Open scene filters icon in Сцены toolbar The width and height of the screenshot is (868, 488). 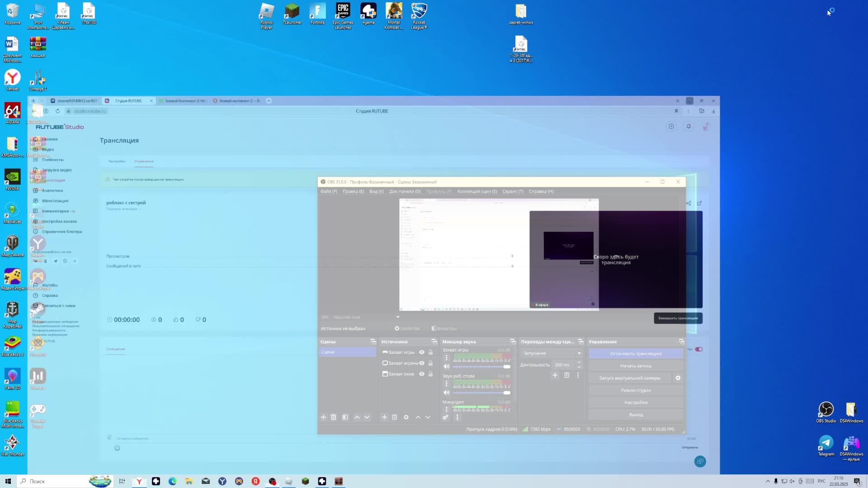tap(345, 417)
